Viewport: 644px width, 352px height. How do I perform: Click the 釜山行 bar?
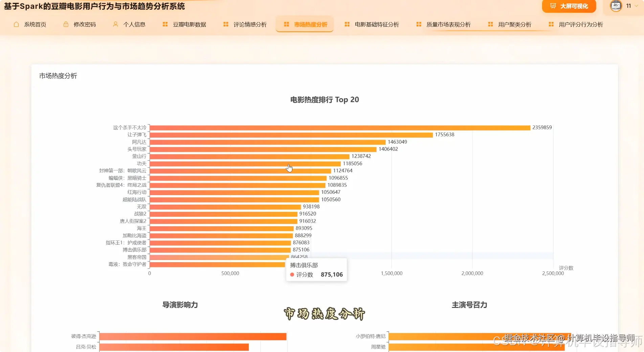(249, 156)
